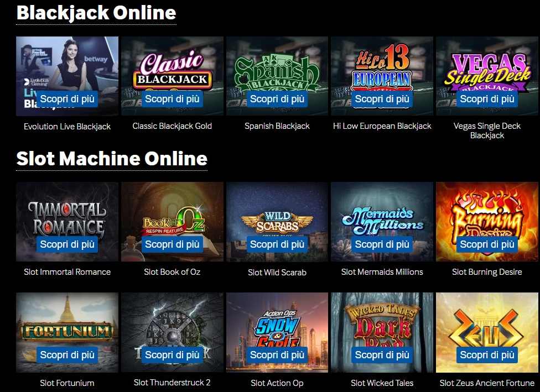Click Scopri di più on Zeus slot
Viewport: 540px width, 392px height.
tap(487, 355)
